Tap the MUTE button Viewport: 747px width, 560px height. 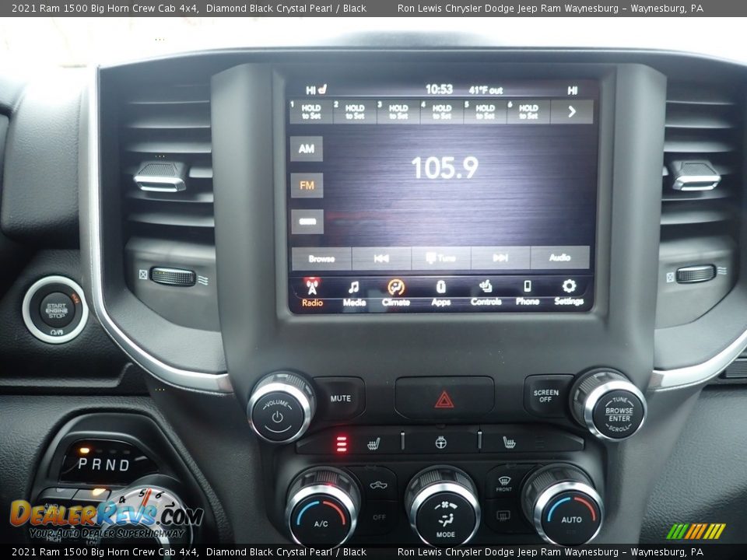[x=340, y=398]
